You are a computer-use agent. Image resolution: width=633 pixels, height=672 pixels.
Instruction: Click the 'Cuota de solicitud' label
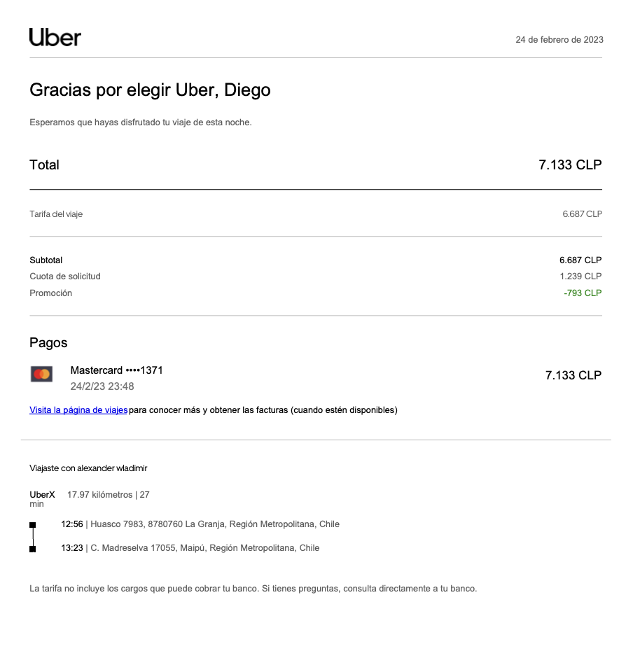[x=65, y=276]
